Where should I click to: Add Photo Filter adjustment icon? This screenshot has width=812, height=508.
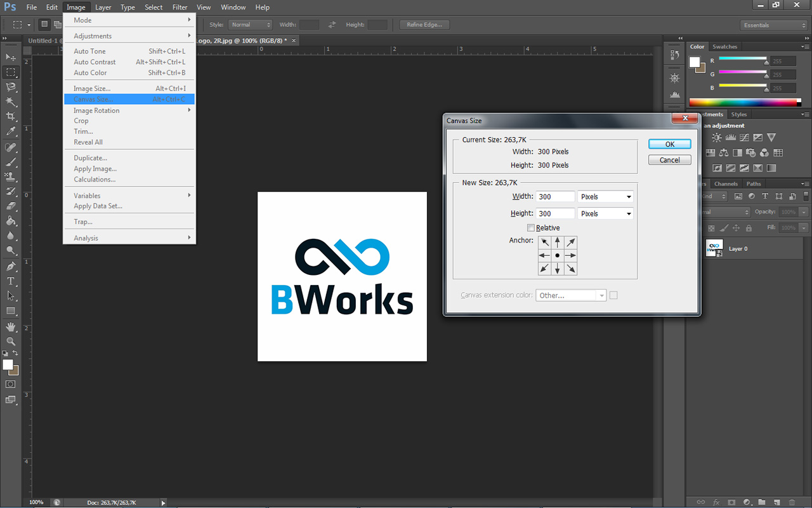tap(750, 152)
